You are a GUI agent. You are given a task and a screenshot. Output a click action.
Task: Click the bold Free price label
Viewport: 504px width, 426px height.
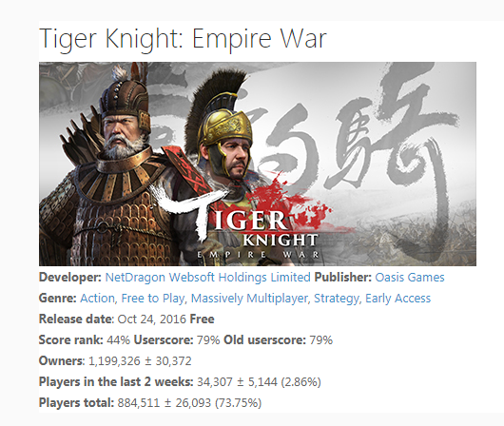pyautogui.click(x=202, y=319)
